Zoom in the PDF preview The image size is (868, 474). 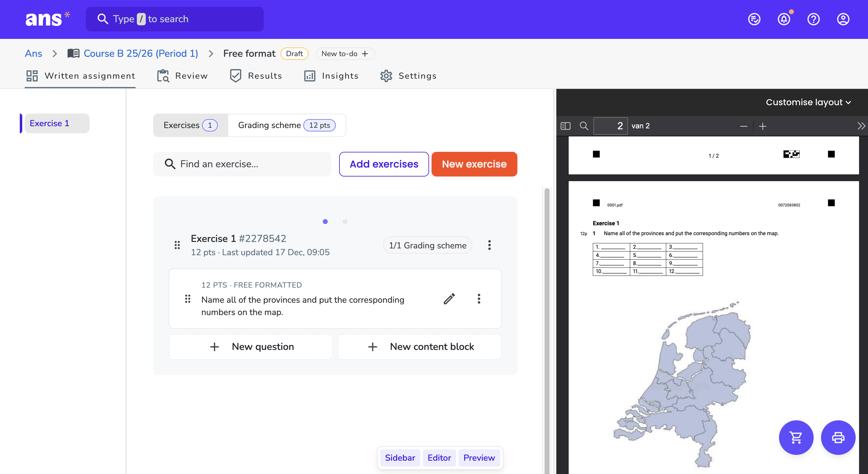(763, 126)
